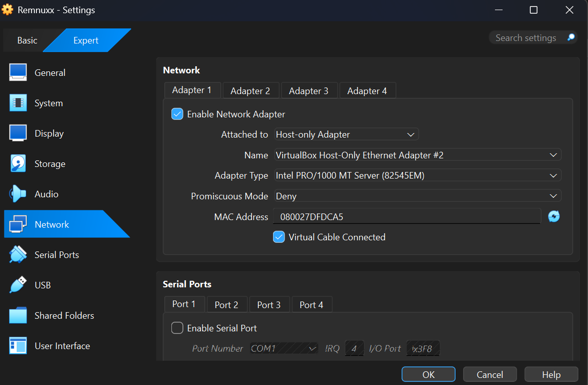This screenshot has width=588, height=385.
Task: Close the Settings window
Action: 569,10
